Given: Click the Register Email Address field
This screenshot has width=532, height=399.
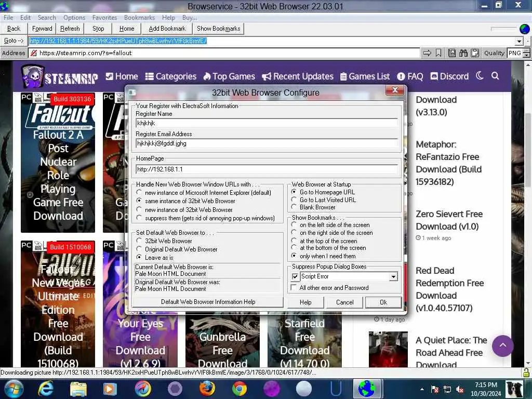Looking at the screenshot, I should point(267,143).
